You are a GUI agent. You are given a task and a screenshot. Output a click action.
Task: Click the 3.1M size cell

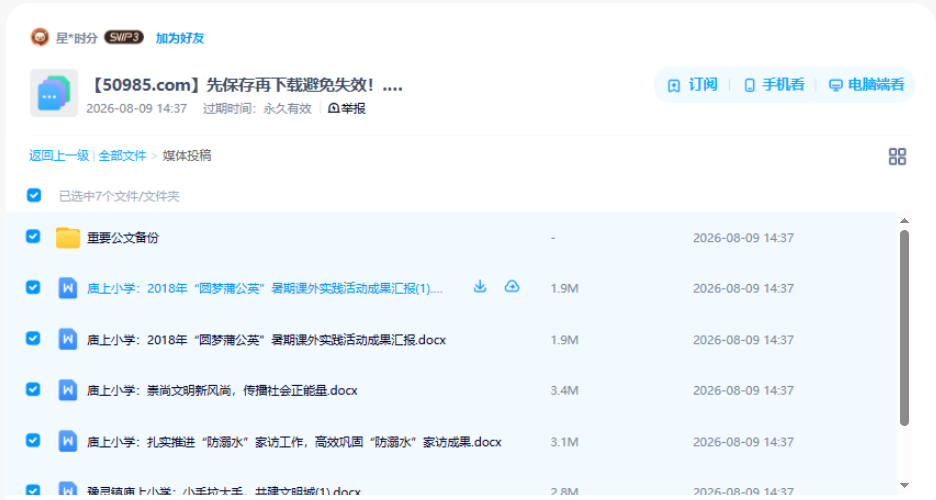click(564, 442)
